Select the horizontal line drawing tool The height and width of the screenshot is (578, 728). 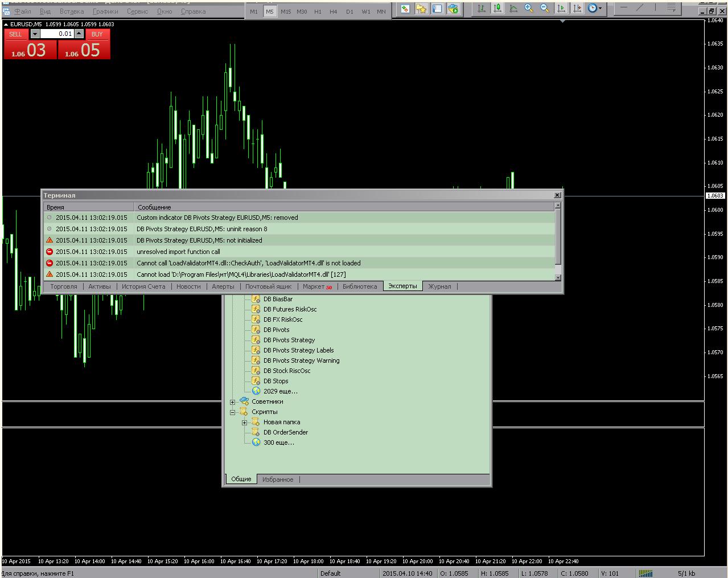(x=624, y=7)
